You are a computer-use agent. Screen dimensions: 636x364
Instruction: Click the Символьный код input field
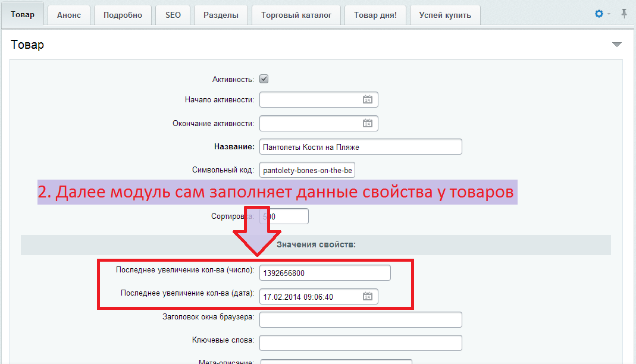tap(308, 171)
